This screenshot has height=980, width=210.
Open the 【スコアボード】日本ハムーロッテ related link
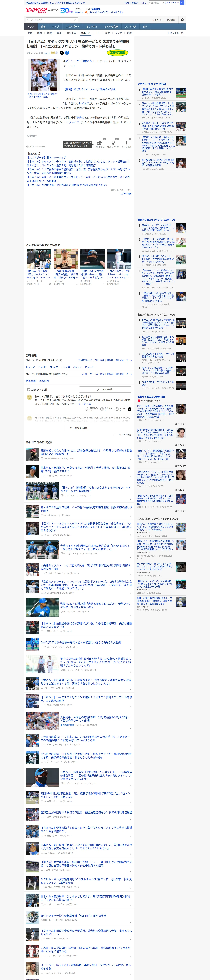click(46, 157)
